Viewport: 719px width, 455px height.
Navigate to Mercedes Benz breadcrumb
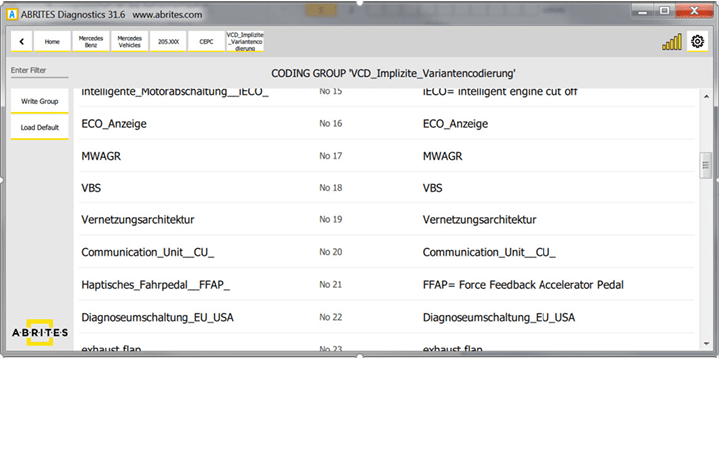(x=91, y=41)
